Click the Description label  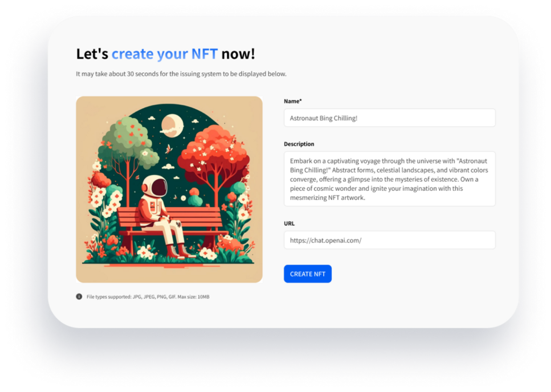click(x=299, y=144)
